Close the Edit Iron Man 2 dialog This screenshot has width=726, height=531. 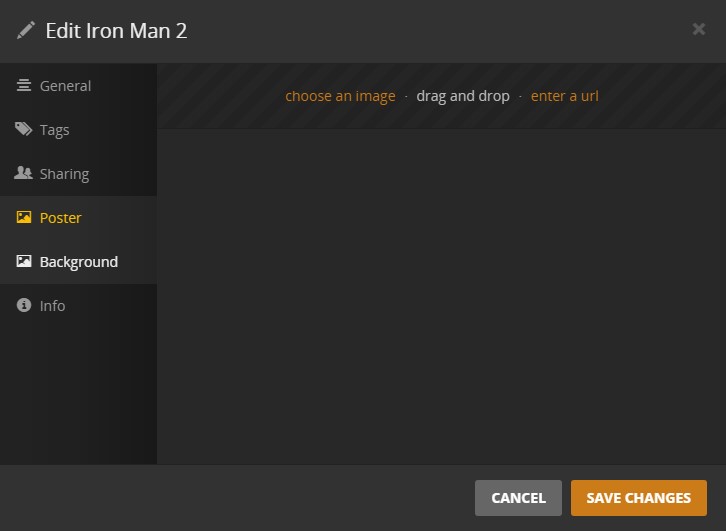[699, 29]
